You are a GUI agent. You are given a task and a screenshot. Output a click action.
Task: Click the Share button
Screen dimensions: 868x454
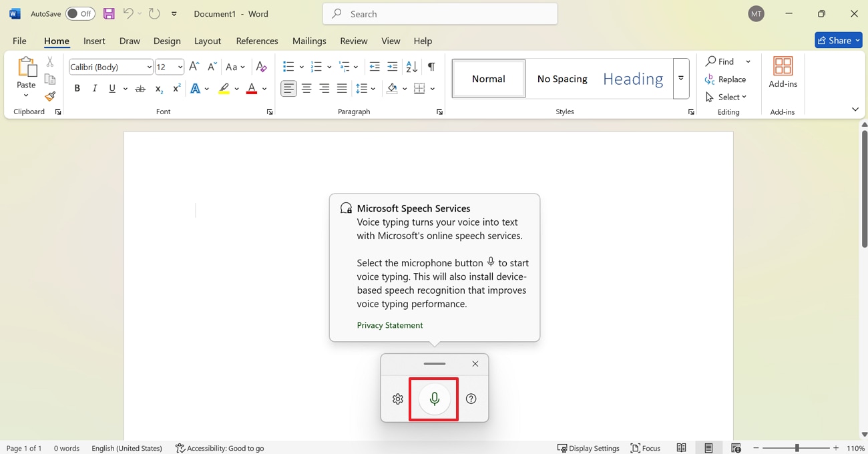tap(839, 40)
